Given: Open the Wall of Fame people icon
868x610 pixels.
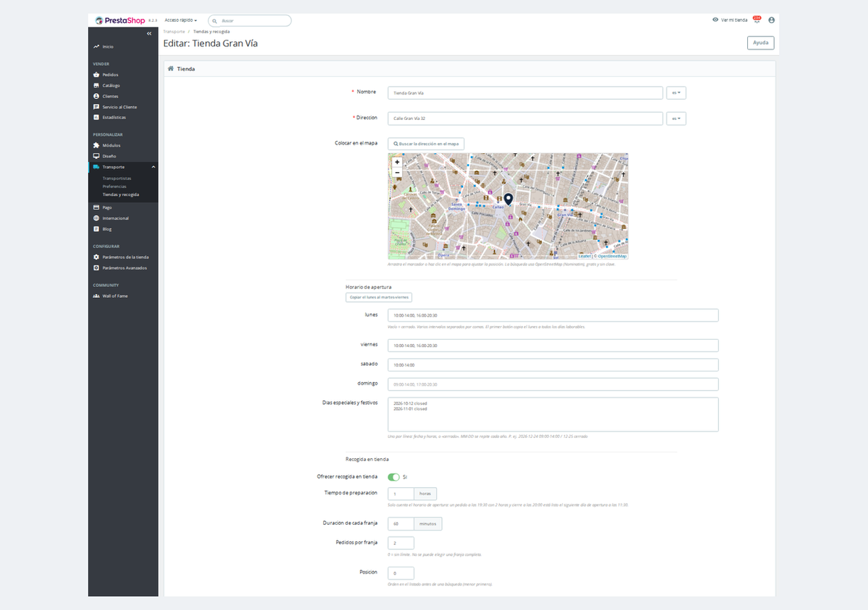Looking at the screenshot, I should coord(96,296).
